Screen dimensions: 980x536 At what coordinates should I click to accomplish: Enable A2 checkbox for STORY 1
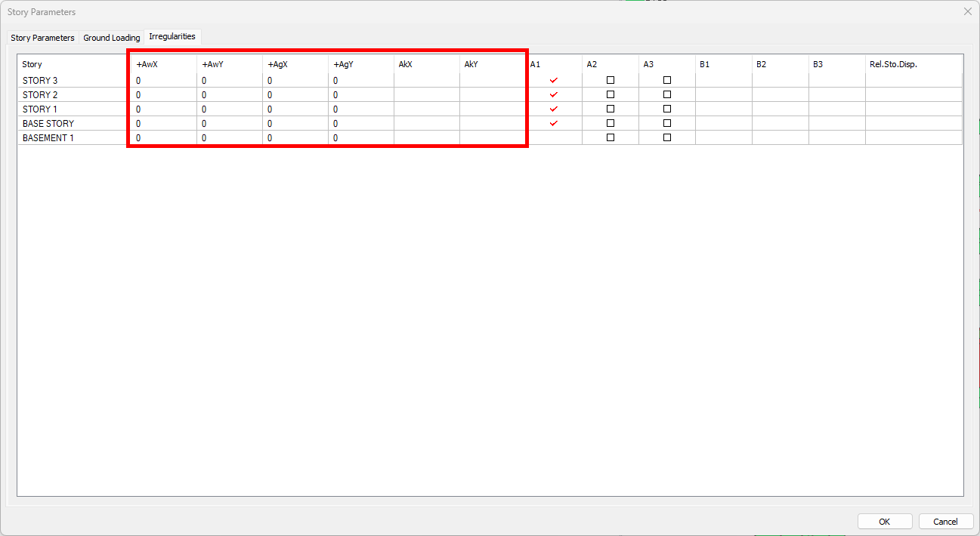611,109
